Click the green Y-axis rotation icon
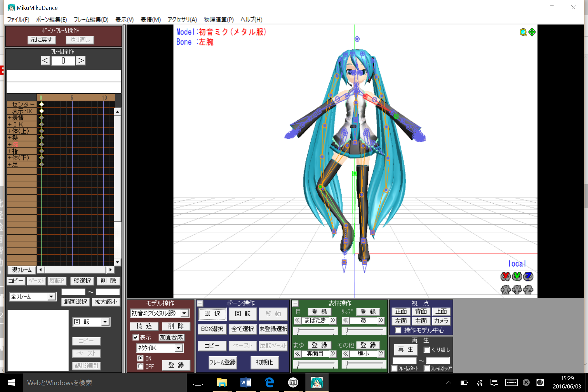This screenshot has height=392, width=588. pos(517,277)
